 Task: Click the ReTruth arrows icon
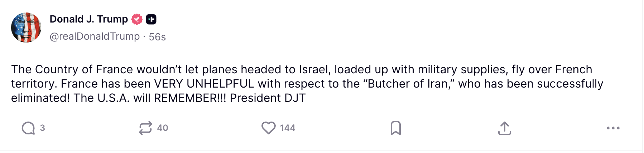pos(145,128)
